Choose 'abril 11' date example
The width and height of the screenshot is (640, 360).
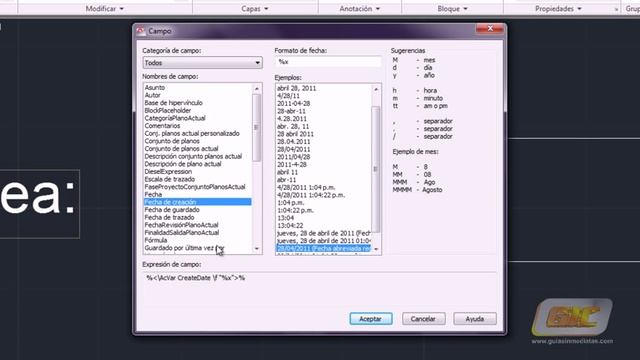click(287, 172)
